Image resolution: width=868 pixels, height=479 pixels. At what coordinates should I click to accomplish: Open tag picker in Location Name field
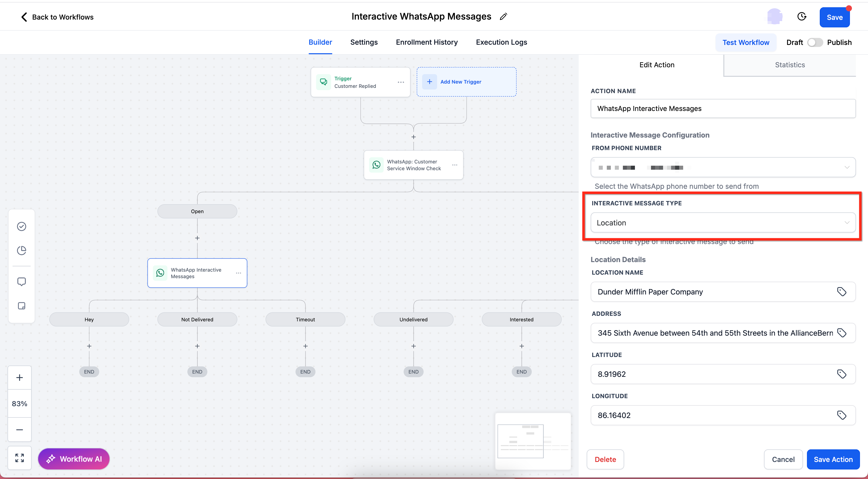pos(841,292)
